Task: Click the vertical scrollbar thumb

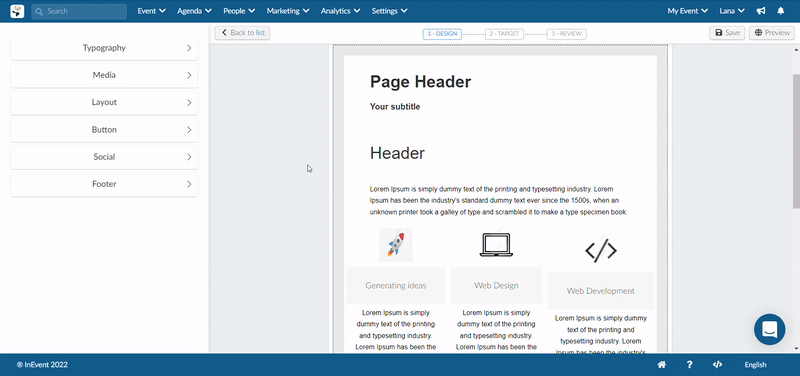Action: [x=796, y=141]
